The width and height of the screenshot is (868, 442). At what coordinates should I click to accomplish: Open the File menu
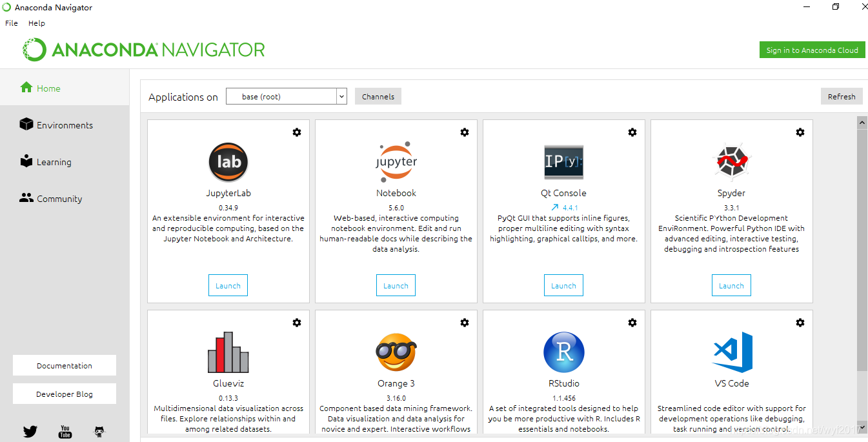(x=12, y=23)
